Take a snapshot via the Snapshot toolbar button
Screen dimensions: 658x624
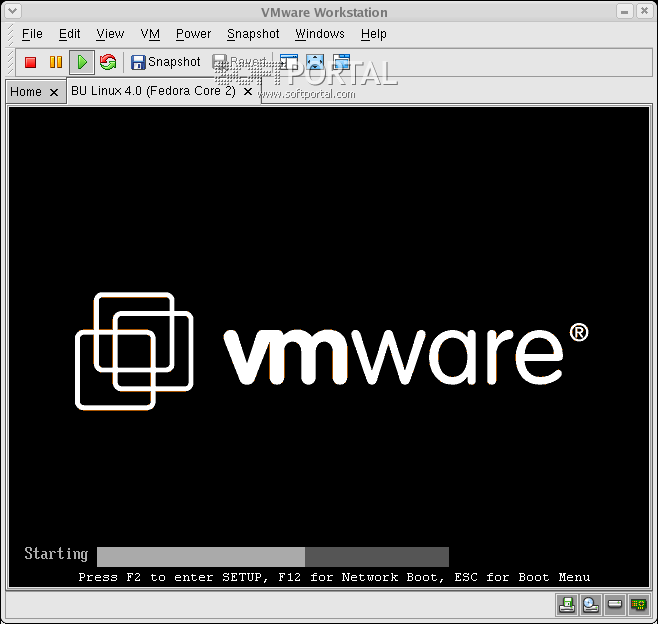165,62
